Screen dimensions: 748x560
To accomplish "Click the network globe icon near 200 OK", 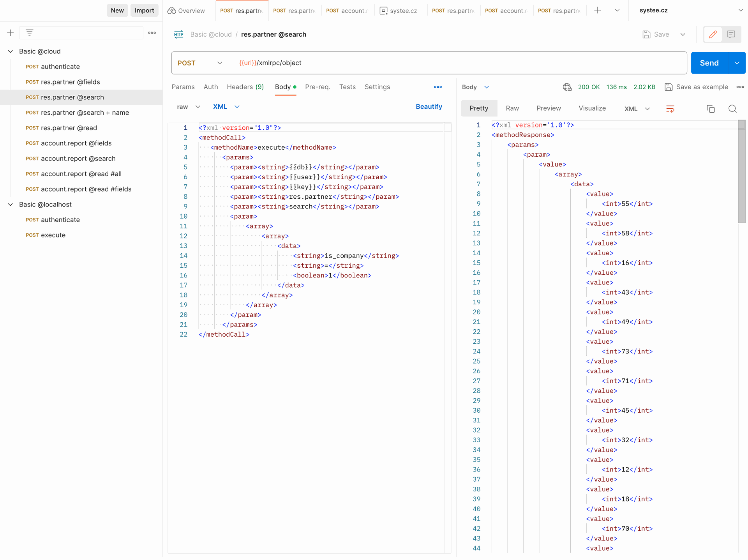I will coord(567,87).
